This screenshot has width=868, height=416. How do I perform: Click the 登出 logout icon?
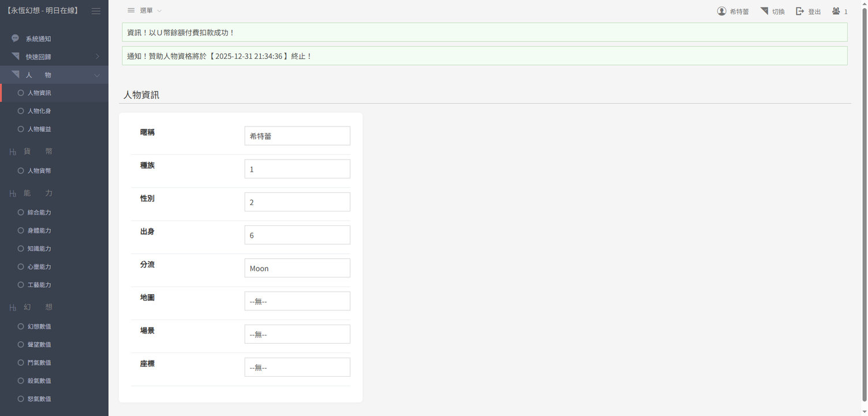point(800,11)
